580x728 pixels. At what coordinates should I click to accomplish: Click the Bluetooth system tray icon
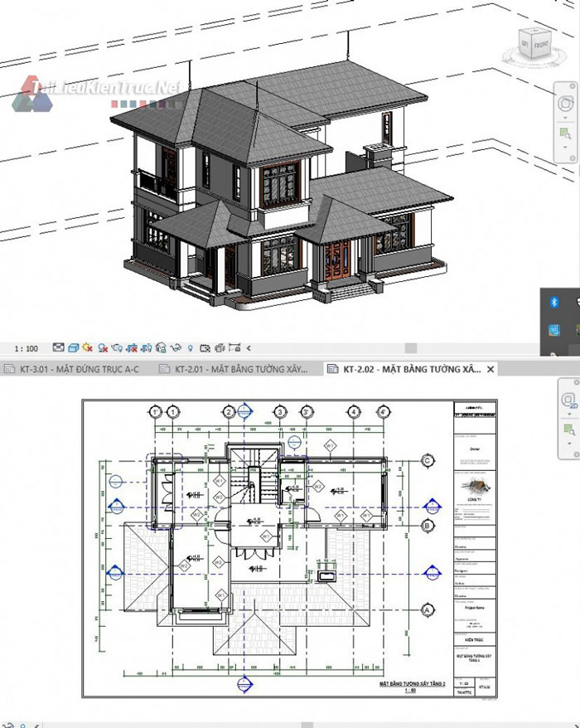click(555, 302)
